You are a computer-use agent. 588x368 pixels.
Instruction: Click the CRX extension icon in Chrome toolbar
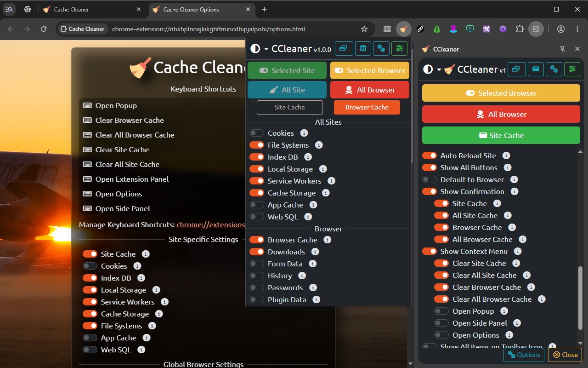[387, 29]
